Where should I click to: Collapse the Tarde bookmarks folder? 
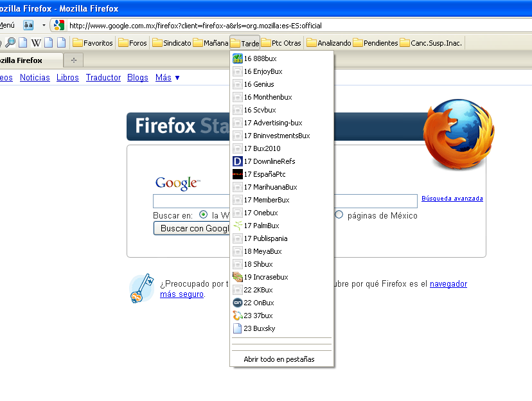point(245,43)
